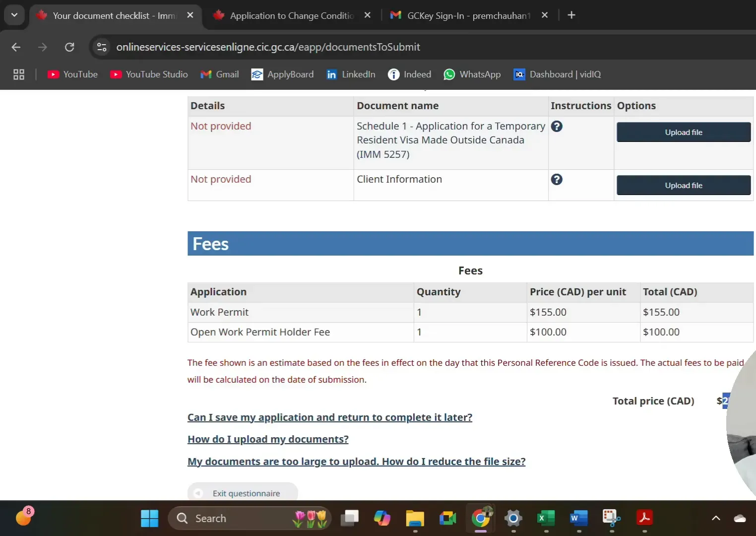Image resolution: width=756 pixels, height=536 pixels.
Task: Open the Indeed bookmark
Action: tap(409, 74)
